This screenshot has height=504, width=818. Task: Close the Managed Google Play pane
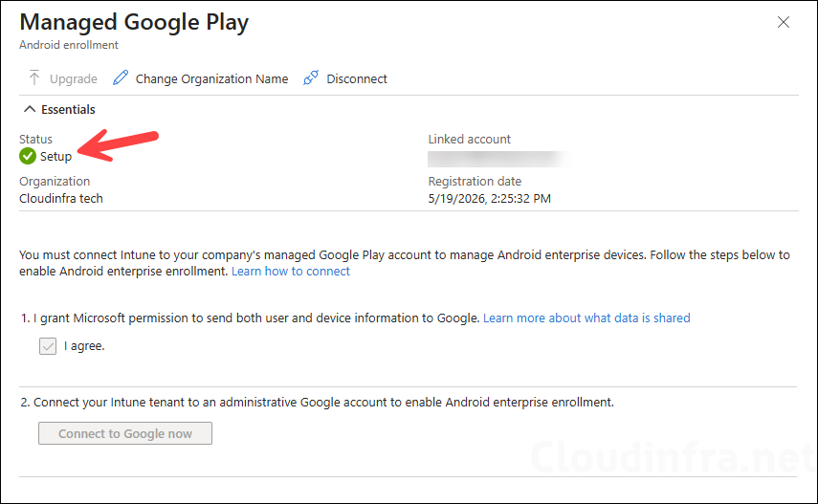783,22
